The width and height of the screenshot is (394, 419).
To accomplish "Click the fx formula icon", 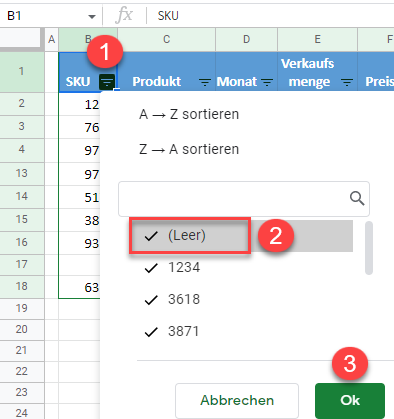I will pos(124,15).
